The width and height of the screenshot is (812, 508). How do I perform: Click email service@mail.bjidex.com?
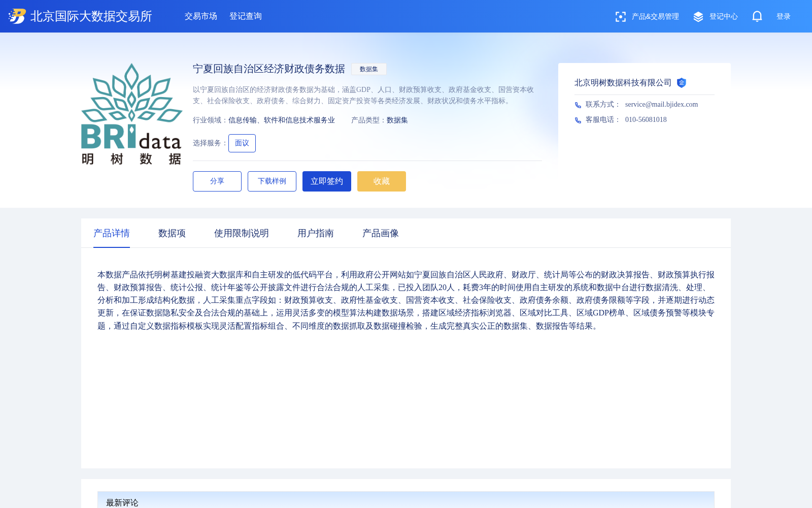tap(662, 104)
